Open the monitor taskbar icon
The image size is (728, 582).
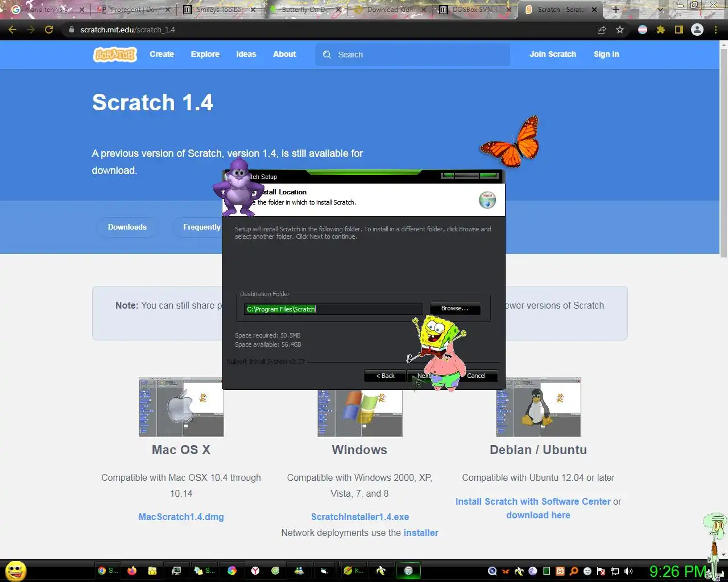tap(176, 571)
